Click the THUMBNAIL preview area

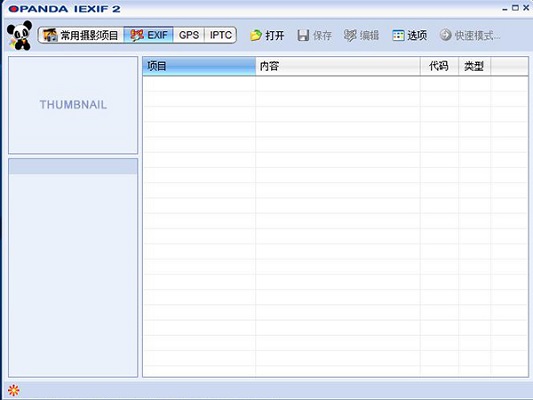73,105
